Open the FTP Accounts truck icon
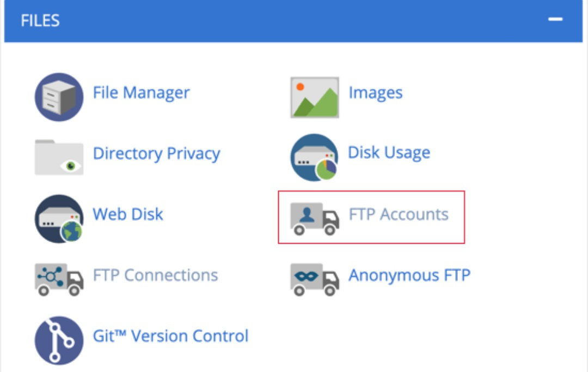 tap(314, 218)
